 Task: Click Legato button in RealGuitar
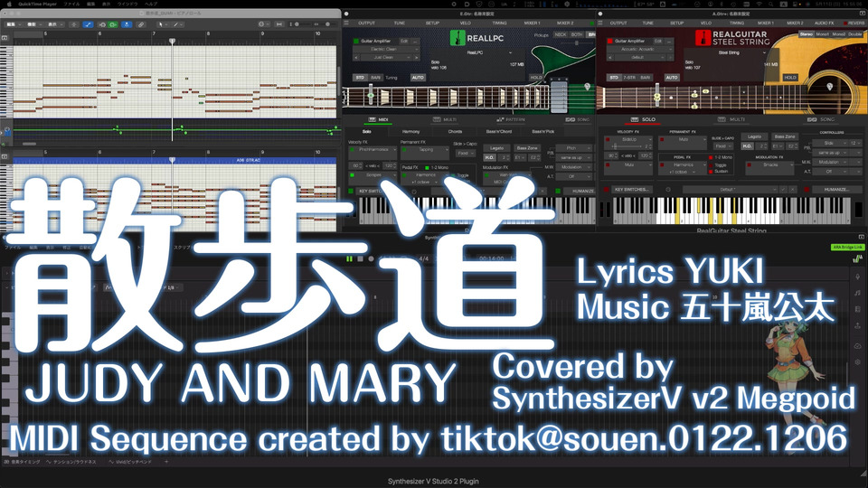[754, 136]
